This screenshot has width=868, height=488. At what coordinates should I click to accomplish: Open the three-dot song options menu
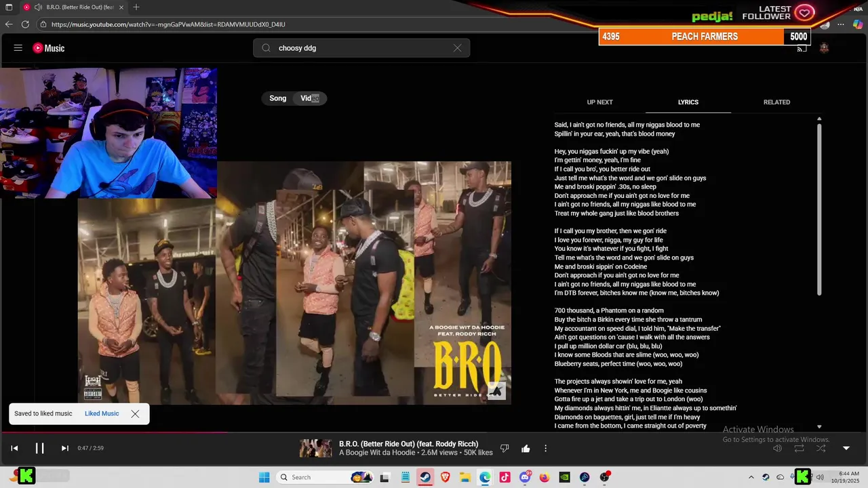pos(545,448)
